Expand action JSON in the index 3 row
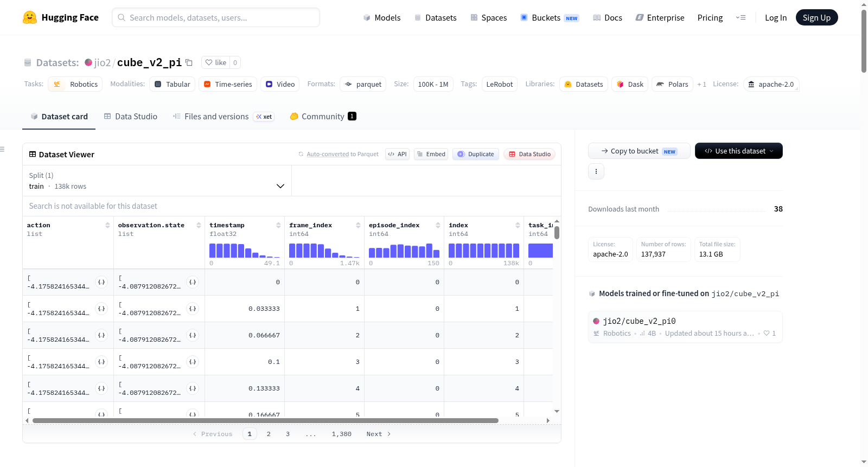This screenshot has width=868, height=467. [x=101, y=362]
